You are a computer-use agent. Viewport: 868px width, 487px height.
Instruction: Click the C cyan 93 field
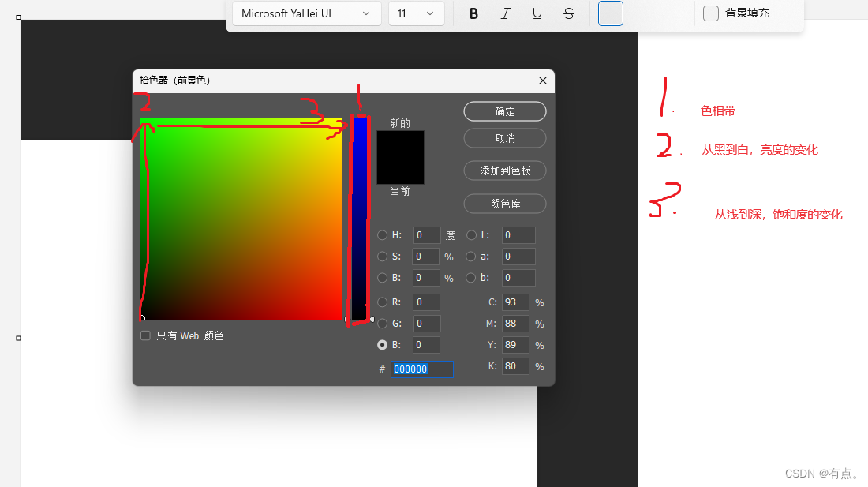515,302
